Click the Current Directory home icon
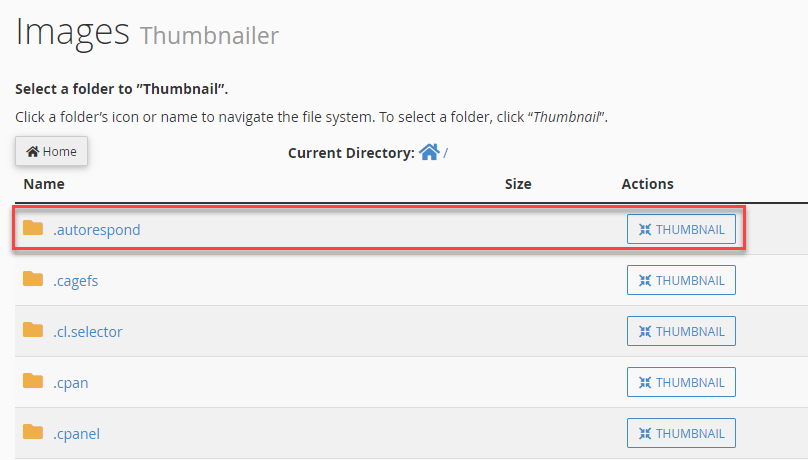808x460 pixels. pos(429,152)
